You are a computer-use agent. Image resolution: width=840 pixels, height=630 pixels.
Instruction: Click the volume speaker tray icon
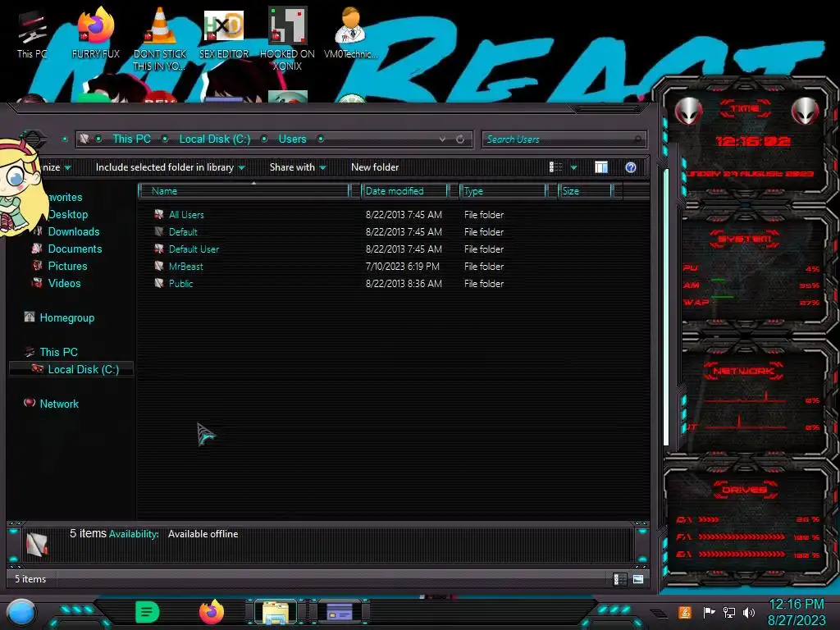749,612
